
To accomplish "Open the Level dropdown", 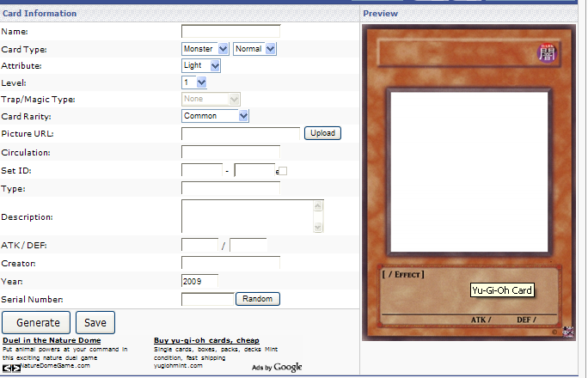I will pos(194,82).
